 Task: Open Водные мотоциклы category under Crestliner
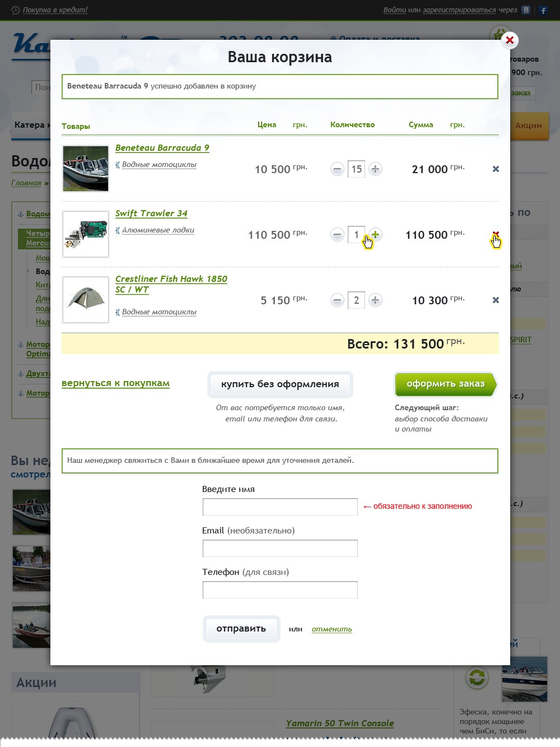159,312
